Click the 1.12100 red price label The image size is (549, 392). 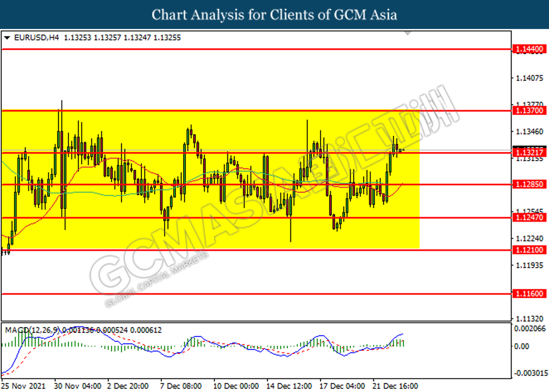pos(529,250)
